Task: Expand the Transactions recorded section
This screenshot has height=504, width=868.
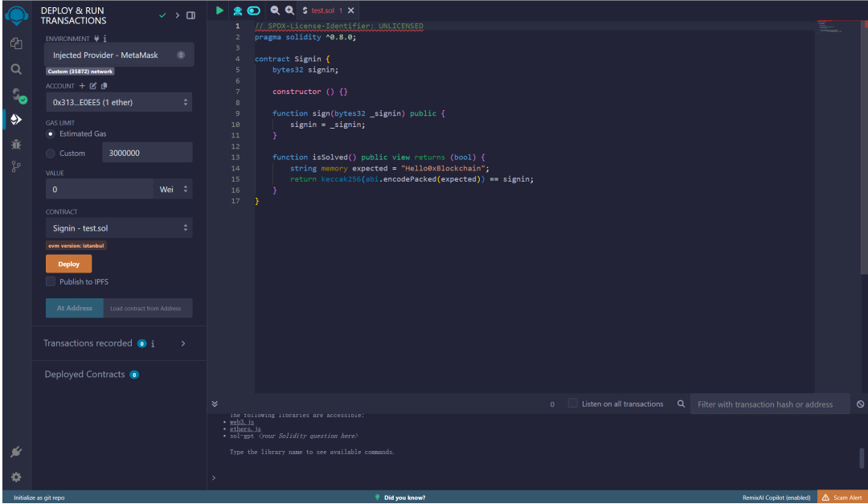Action: click(x=183, y=343)
